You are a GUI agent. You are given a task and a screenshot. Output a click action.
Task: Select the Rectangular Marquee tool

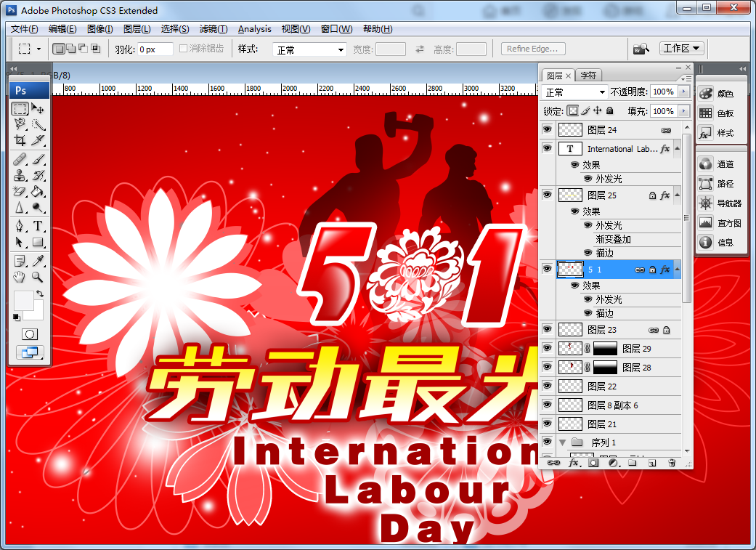[x=20, y=108]
